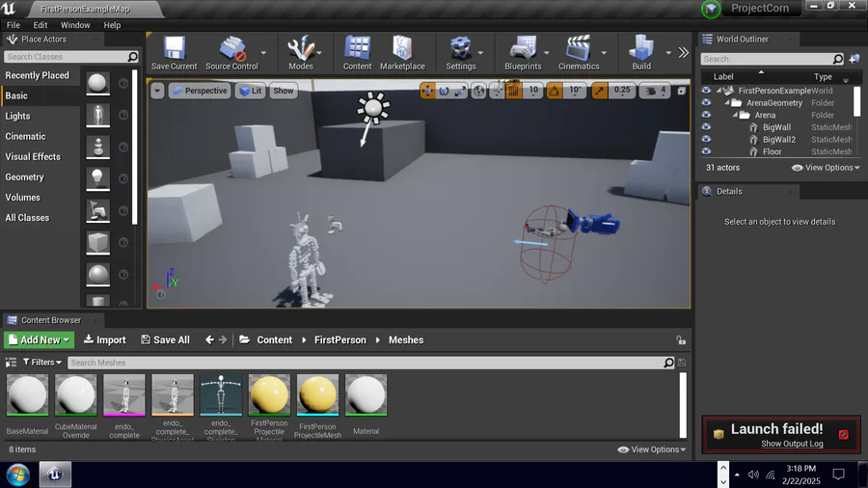Open the Marketplace toolbar icon

coord(402,53)
